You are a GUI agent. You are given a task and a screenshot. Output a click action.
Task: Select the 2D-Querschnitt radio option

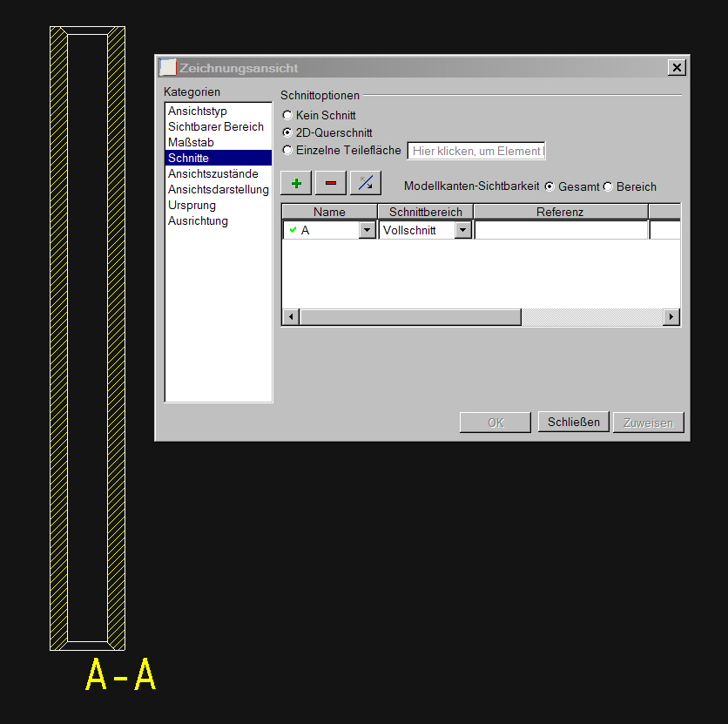287,132
